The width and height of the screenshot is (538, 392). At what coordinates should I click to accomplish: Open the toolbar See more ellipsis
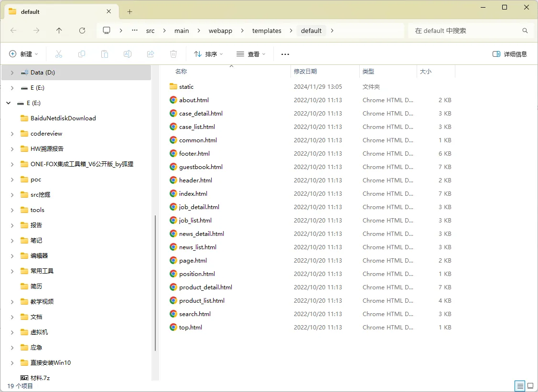tap(285, 54)
